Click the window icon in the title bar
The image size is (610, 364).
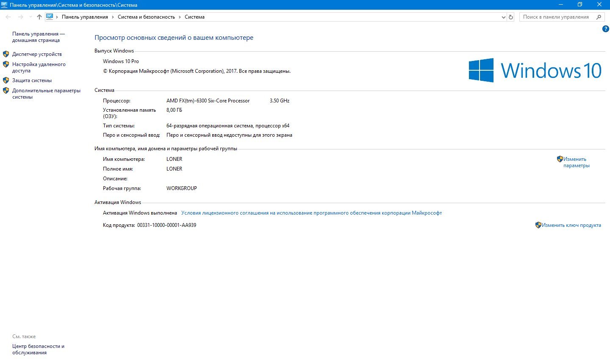[4, 5]
